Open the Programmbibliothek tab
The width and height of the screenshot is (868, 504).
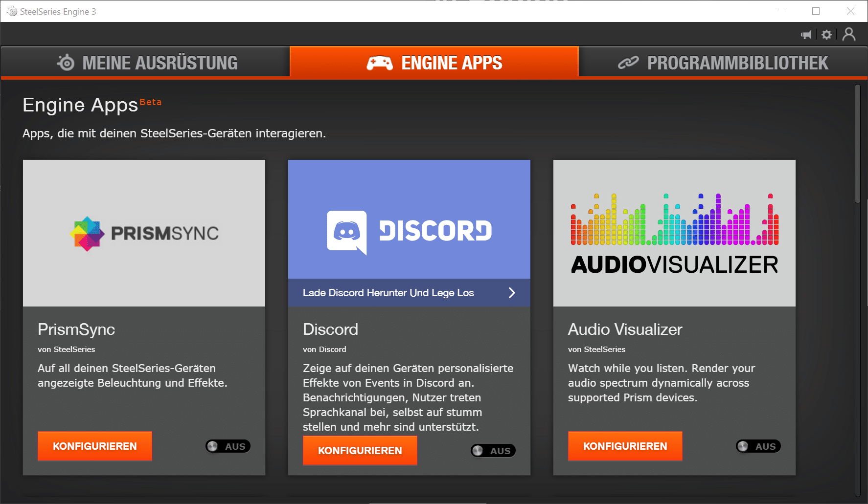click(723, 63)
